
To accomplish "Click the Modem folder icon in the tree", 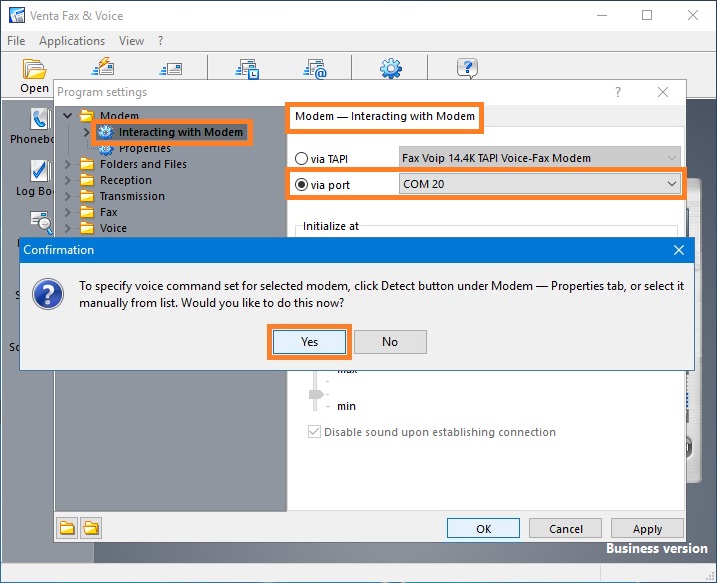I will click(x=87, y=115).
